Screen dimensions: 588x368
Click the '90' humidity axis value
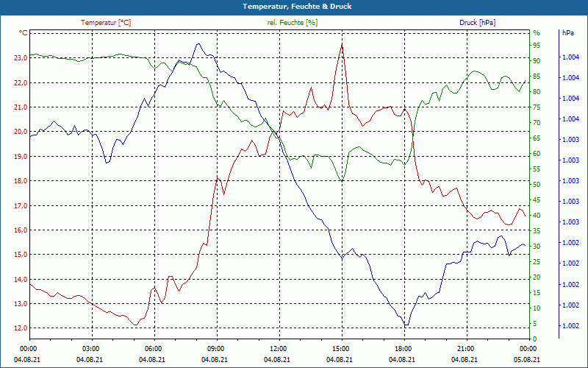coord(537,61)
